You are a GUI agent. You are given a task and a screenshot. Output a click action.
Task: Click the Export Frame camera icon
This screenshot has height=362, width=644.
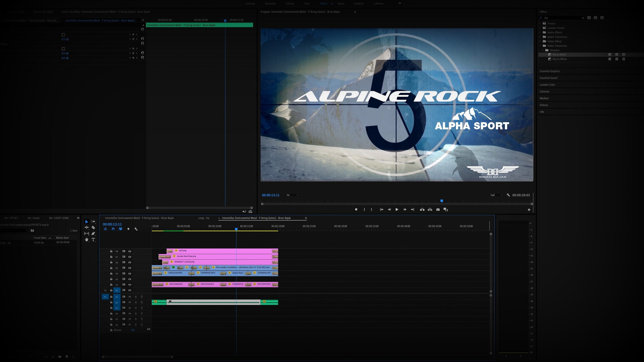coord(438,209)
